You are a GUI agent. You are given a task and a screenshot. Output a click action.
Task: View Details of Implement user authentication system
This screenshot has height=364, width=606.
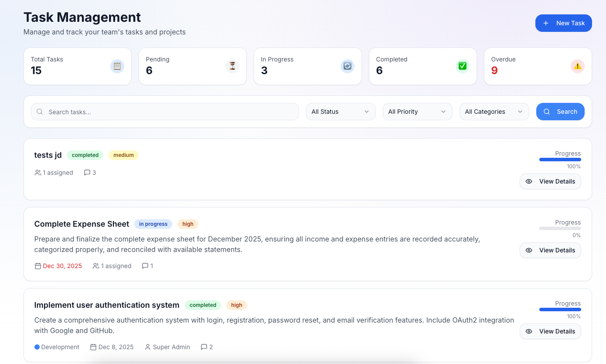coord(550,331)
